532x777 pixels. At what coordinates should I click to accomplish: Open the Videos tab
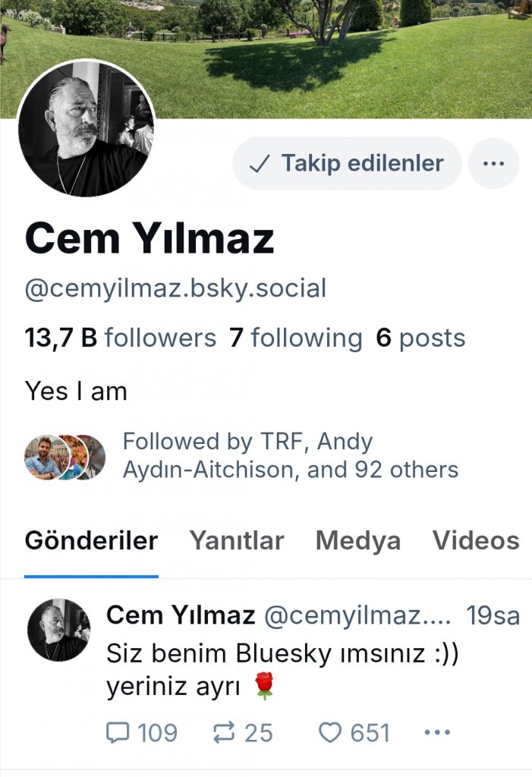coord(476,540)
